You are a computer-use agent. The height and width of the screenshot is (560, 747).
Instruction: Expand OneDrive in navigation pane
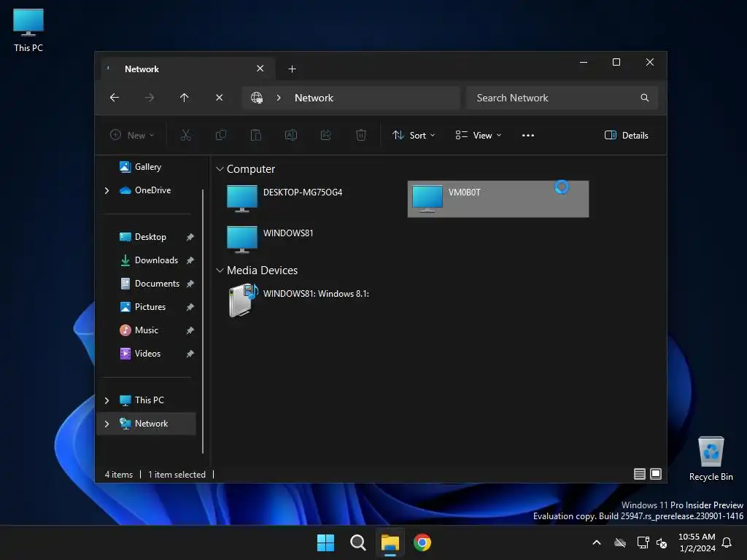[107, 190]
